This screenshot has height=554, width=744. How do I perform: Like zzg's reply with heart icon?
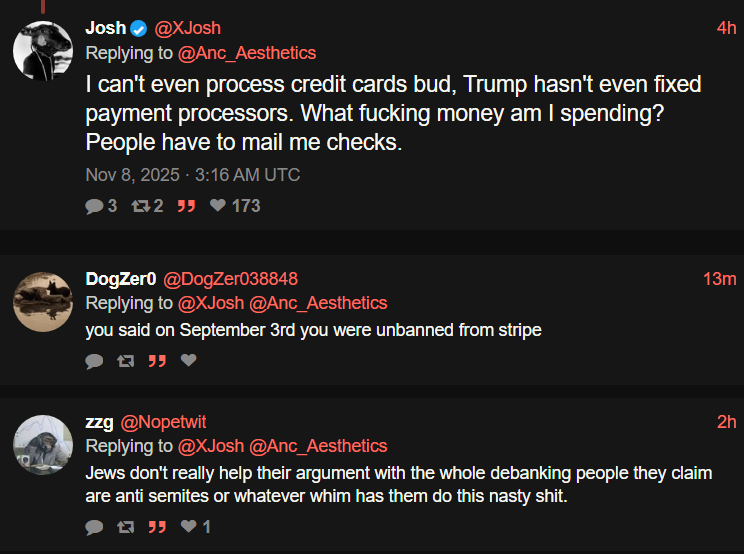tap(188, 526)
